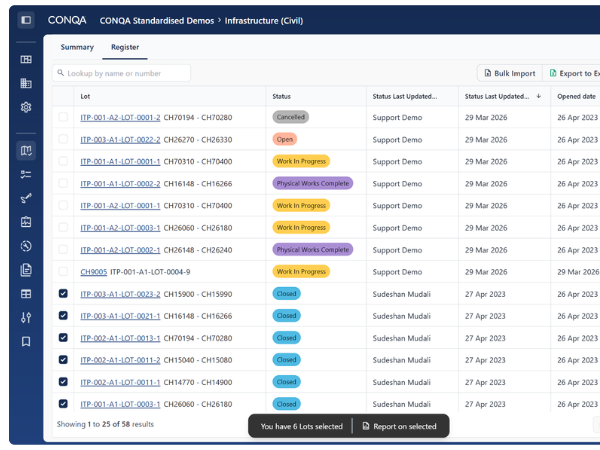Sort by Status Last Updated date arrow
The image size is (600, 450).
click(x=539, y=96)
